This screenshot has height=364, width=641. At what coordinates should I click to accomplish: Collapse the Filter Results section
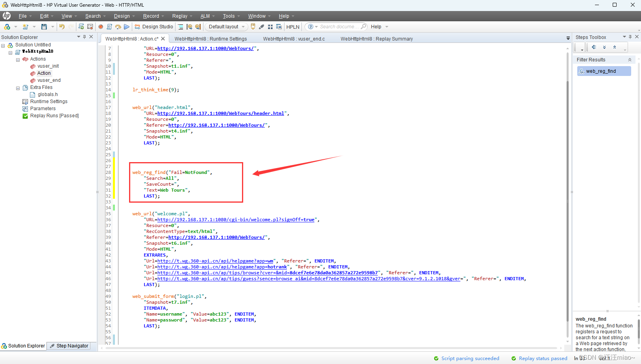click(630, 60)
